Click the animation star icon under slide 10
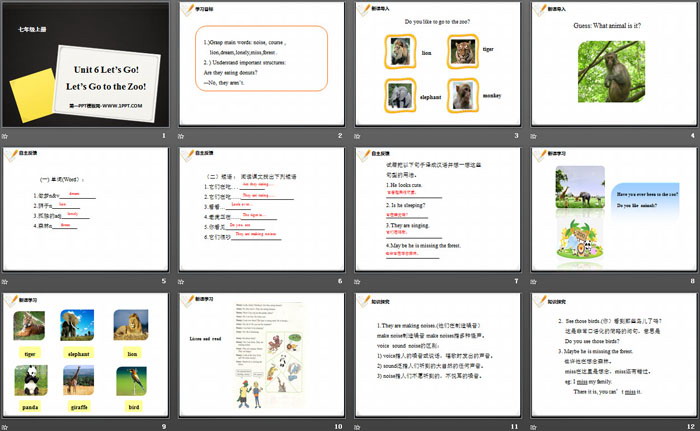 181,427
